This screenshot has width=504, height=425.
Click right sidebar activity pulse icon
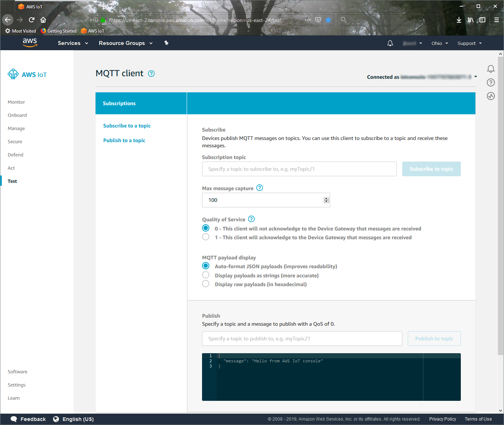[x=491, y=96]
